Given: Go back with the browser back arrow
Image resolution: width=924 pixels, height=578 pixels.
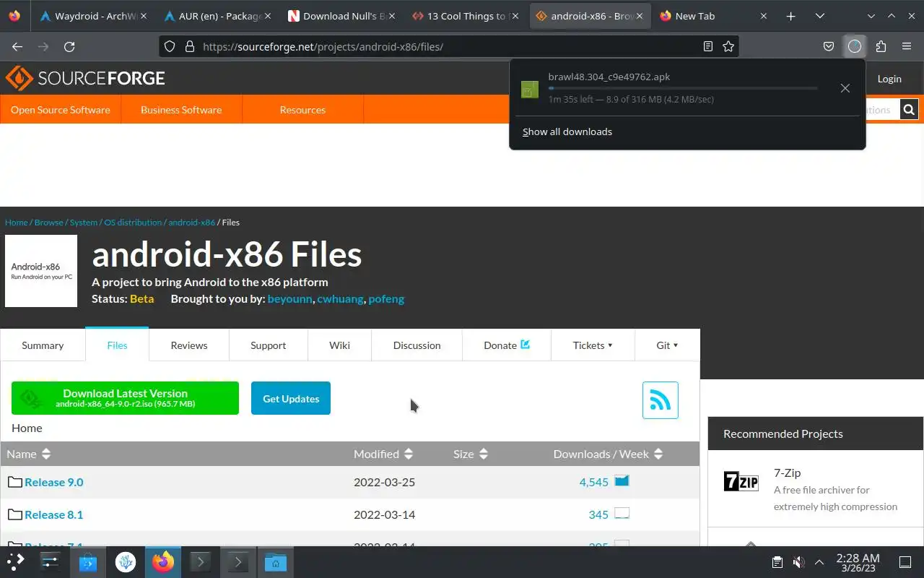Looking at the screenshot, I should tap(17, 46).
